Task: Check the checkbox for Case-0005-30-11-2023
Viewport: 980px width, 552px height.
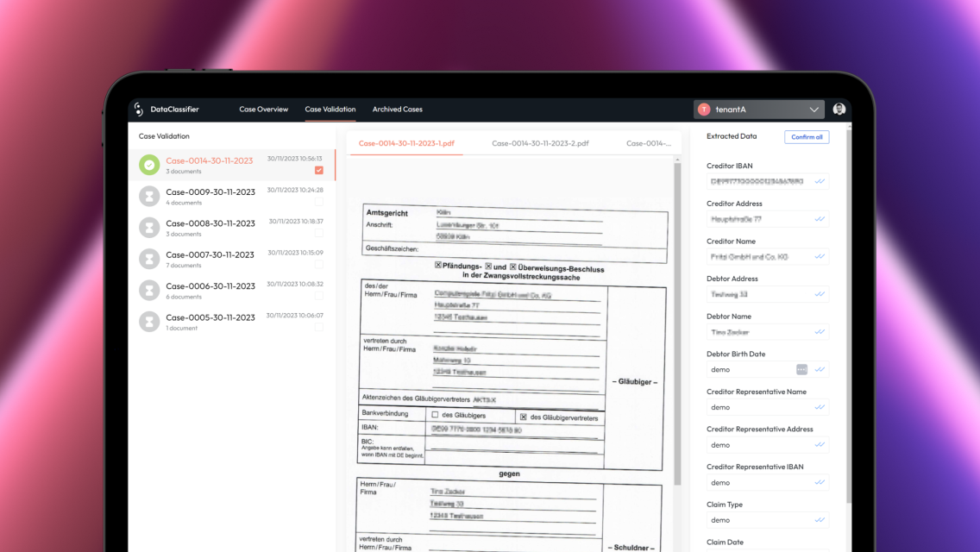Action: [x=318, y=326]
